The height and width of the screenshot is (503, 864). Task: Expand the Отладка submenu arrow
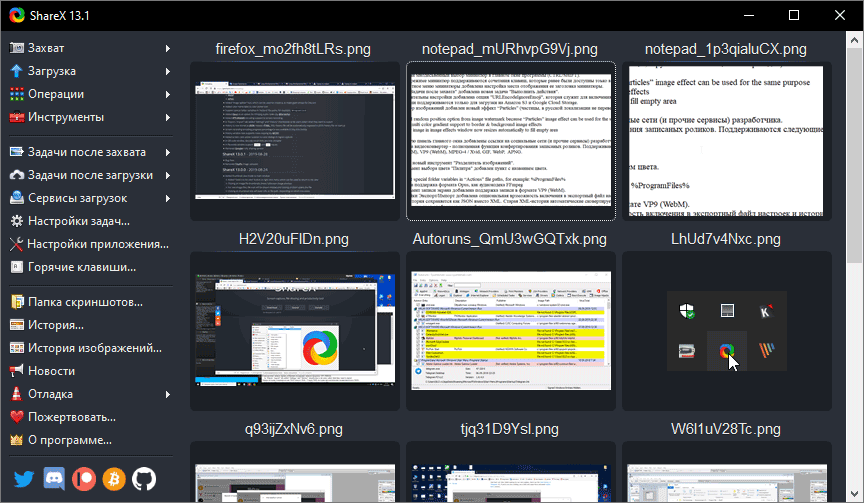(x=168, y=394)
